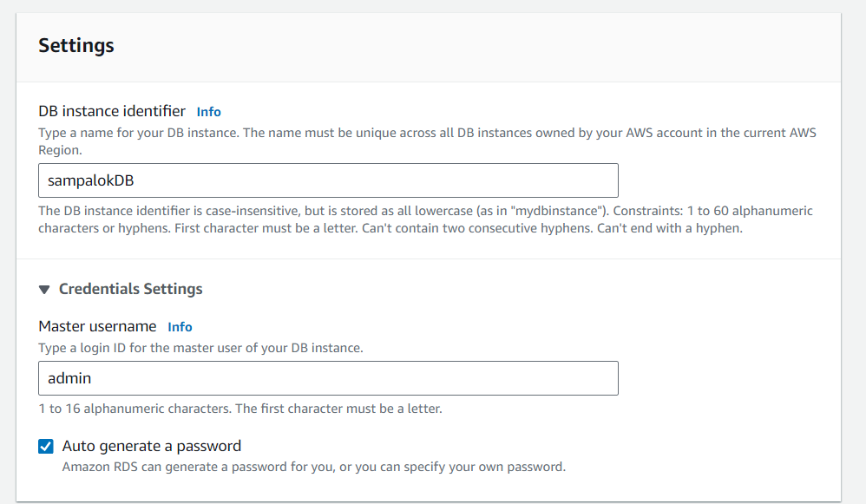Click the "Type a login ID" description text
This screenshot has height=504, width=866.
click(200, 348)
